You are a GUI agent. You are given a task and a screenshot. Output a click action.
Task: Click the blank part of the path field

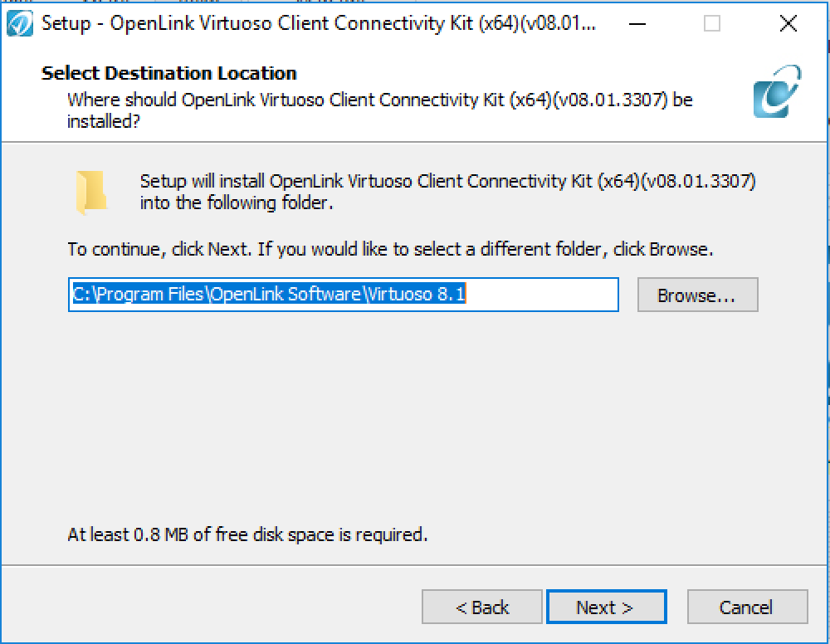coord(540,295)
